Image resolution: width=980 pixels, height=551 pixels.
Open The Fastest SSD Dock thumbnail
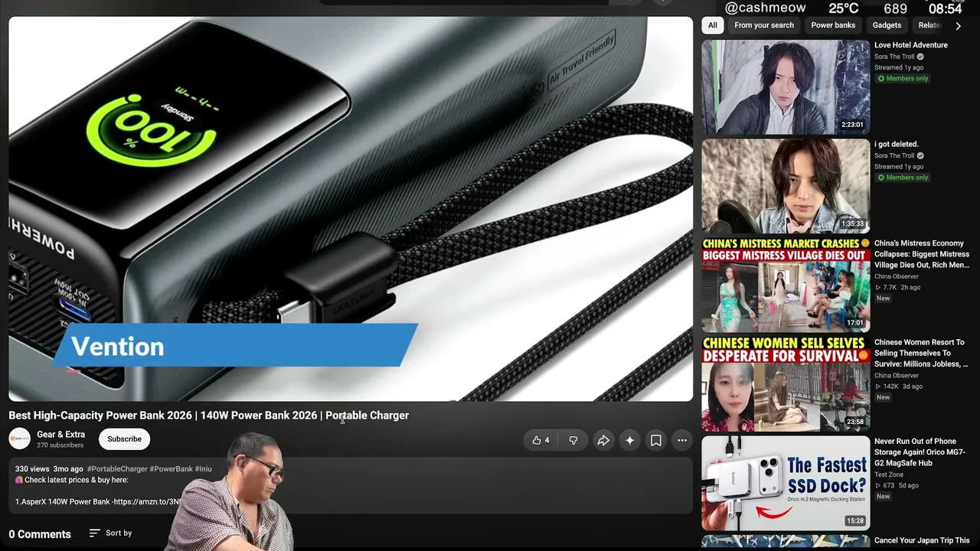click(x=786, y=483)
